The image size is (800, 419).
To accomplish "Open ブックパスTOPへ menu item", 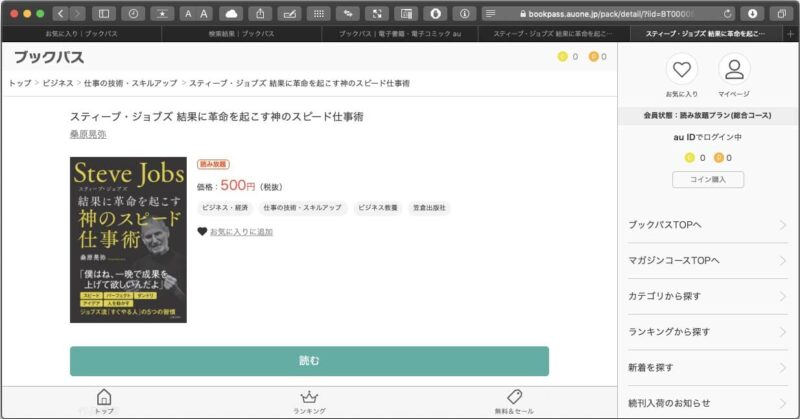I will click(708, 225).
